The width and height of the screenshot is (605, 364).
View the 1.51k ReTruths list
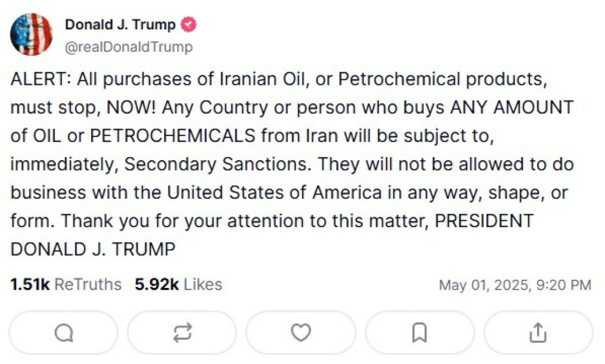[x=66, y=285]
